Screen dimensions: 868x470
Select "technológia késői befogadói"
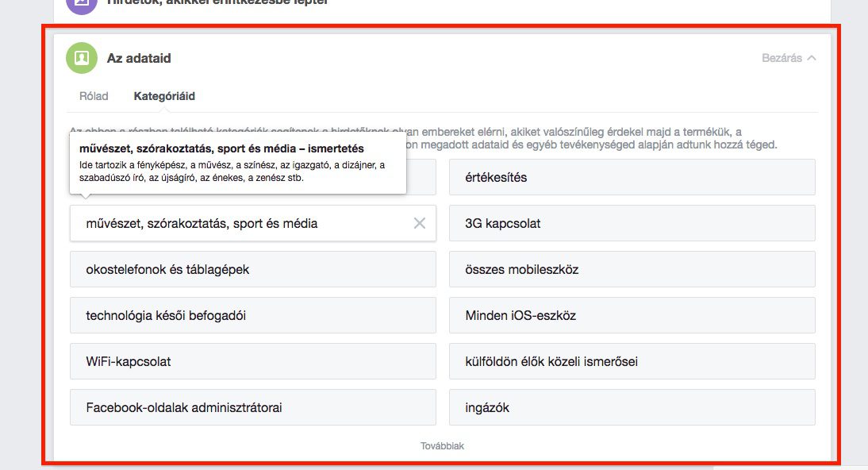pos(252,315)
